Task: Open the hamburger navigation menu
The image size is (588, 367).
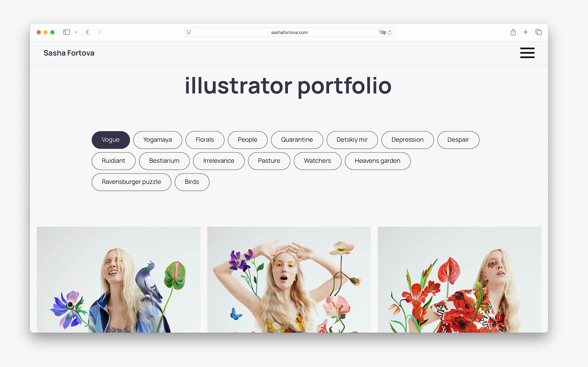Action: coord(527,53)
